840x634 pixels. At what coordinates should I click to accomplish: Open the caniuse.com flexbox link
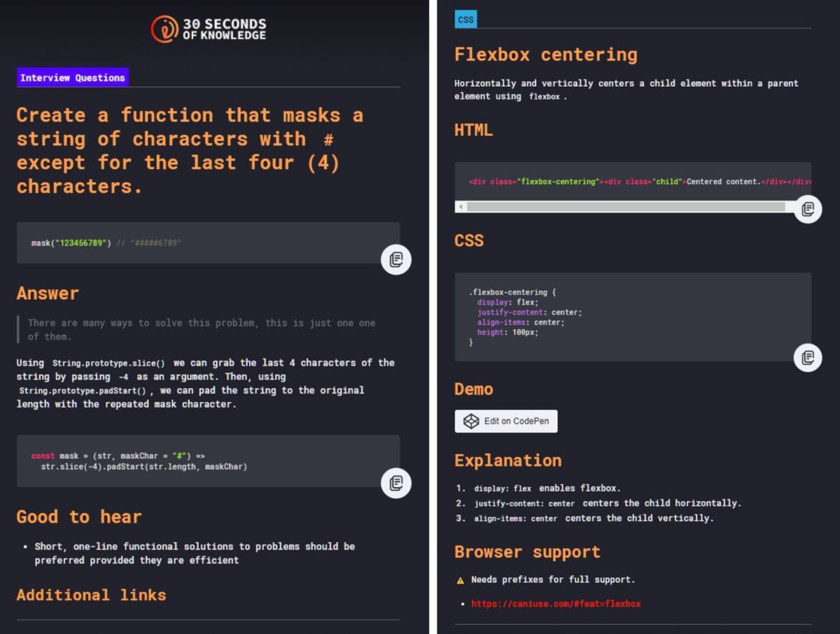click(x=556, y=603)
